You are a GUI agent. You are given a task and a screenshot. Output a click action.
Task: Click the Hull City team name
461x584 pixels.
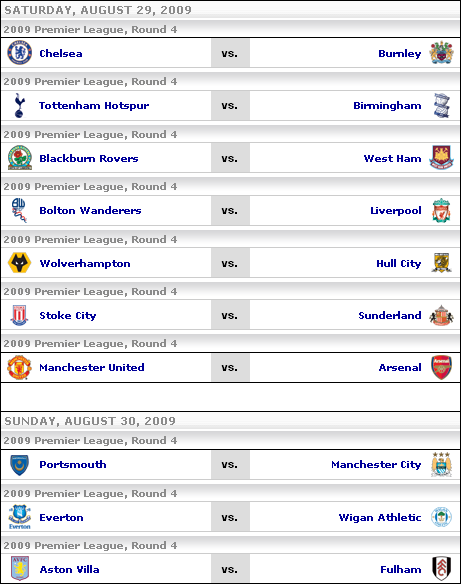click(399, 264)
